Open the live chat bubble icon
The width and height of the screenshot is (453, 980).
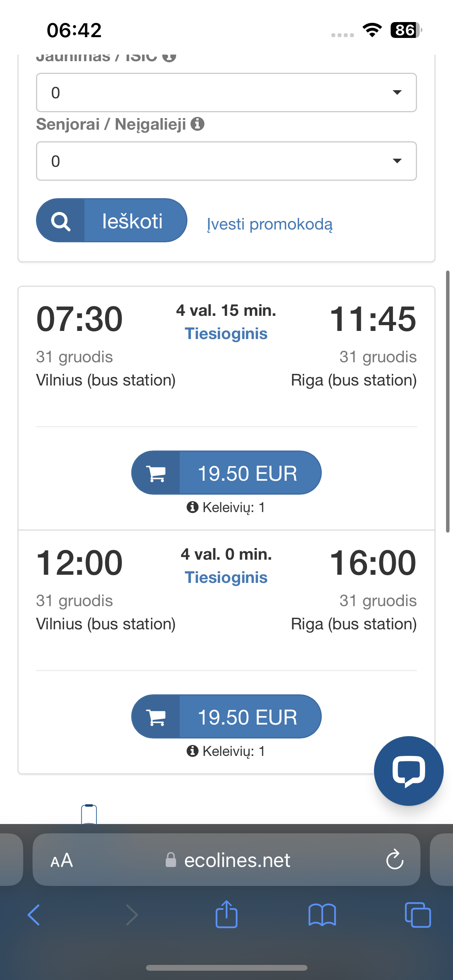coord(408,771)
